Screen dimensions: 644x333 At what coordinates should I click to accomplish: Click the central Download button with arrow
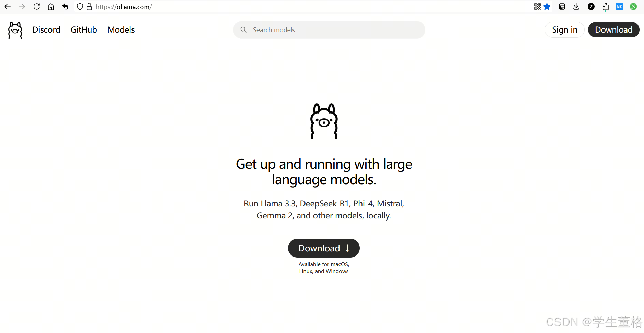(x=324, y=248)
